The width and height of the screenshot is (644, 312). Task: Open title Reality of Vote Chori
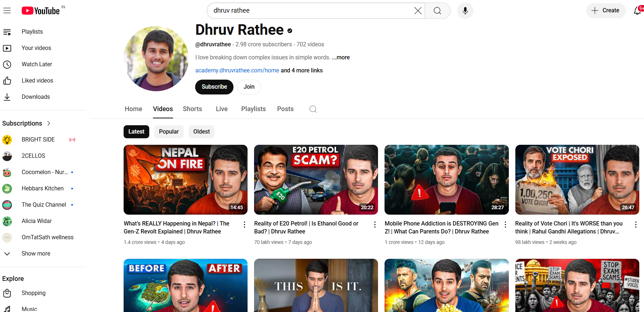point(569,228)
